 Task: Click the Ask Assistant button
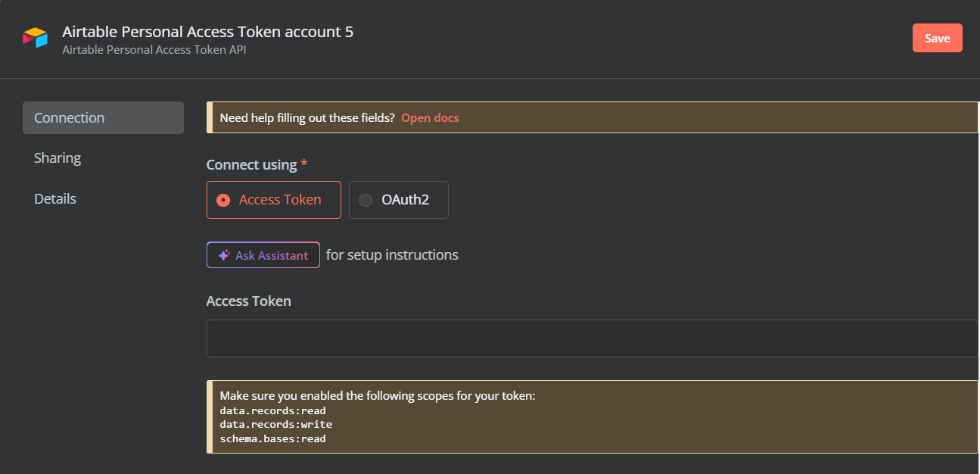(x=263, y=255)
